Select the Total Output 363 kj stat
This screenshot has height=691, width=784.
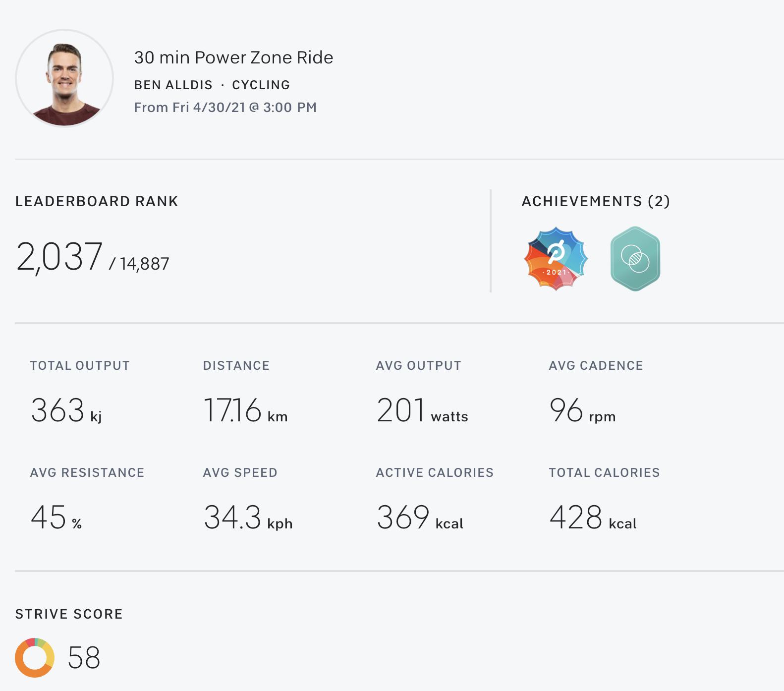66,410
